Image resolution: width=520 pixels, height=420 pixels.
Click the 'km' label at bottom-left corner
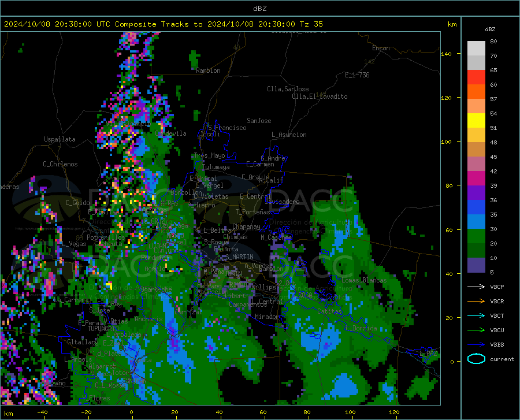8,414
